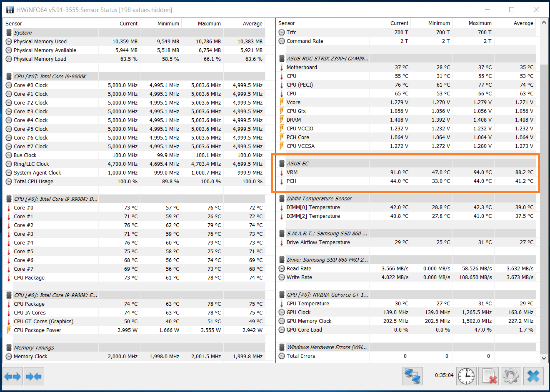The image size is (550, 392).
Task: Click the Physical Memory Used clock icon
Action: click(9, 42)
